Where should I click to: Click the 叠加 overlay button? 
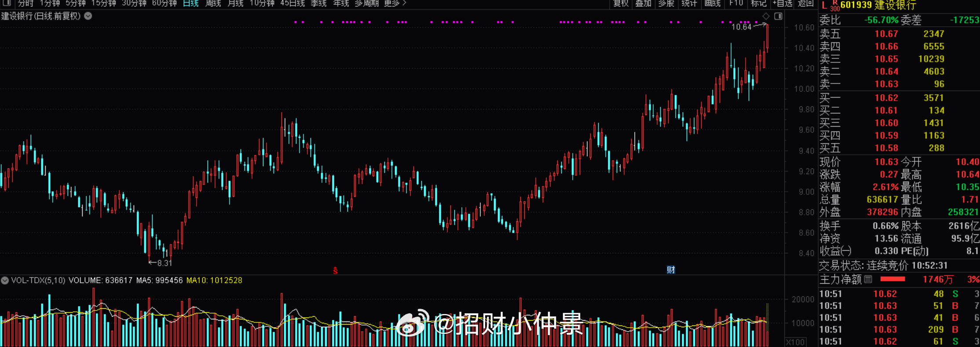[x=643, y=4]
